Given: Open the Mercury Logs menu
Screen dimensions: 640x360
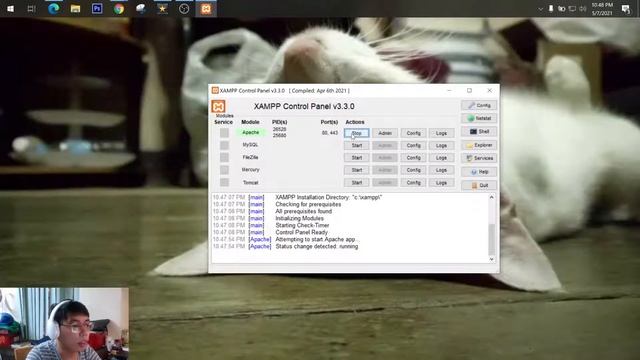Looking at the screenshot, I should 442,170.
